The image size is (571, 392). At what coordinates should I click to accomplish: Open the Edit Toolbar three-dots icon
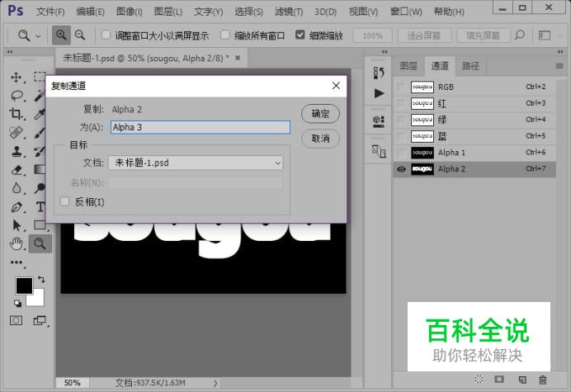[x=17, y=262]
